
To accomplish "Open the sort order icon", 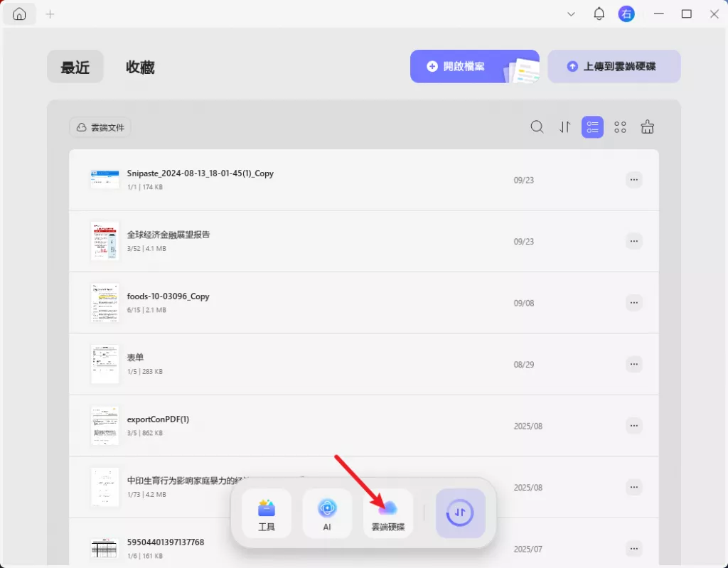I will [564, 127].
